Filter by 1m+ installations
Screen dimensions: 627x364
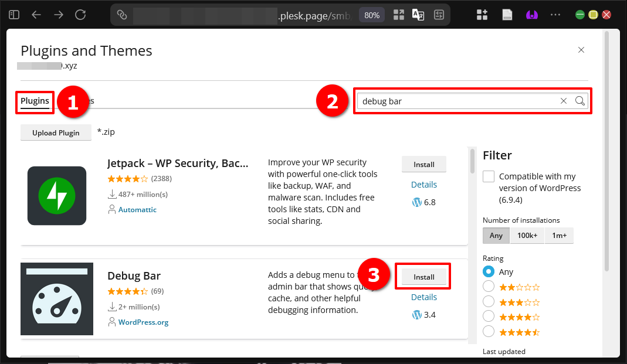(x=559, y=236)
